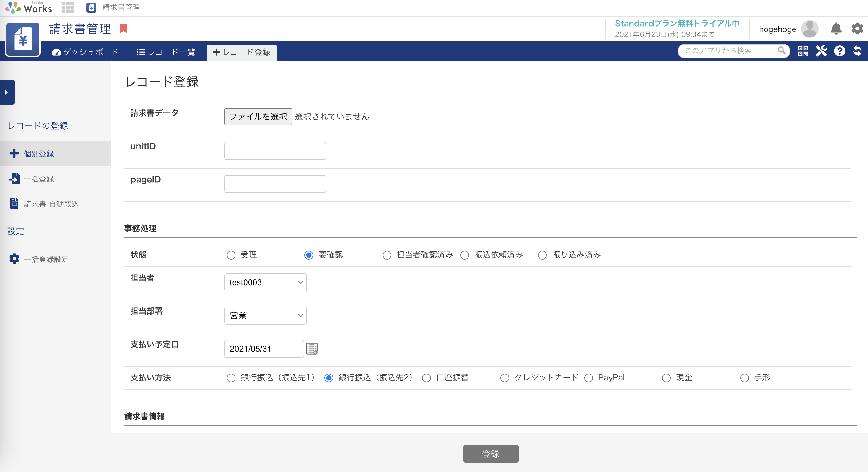This screenshot has height=472, width=868.
Task: Click the app grid launcher icon
Action: 68,7
